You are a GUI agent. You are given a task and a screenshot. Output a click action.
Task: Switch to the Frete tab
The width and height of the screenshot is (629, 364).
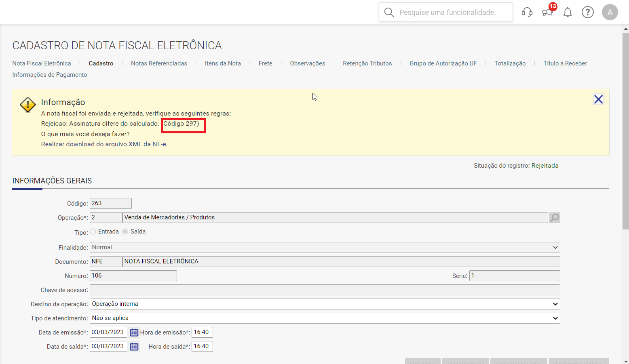coord(266,63)
